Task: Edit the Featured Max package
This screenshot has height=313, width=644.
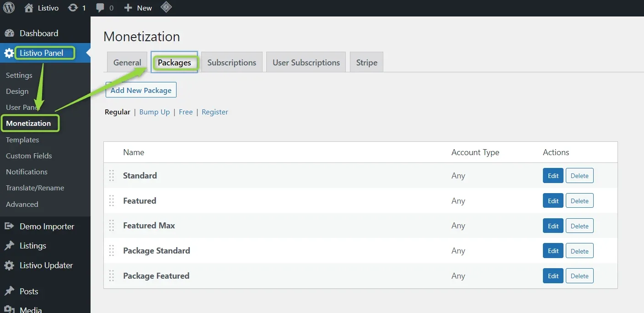Action: coord(553,226)
